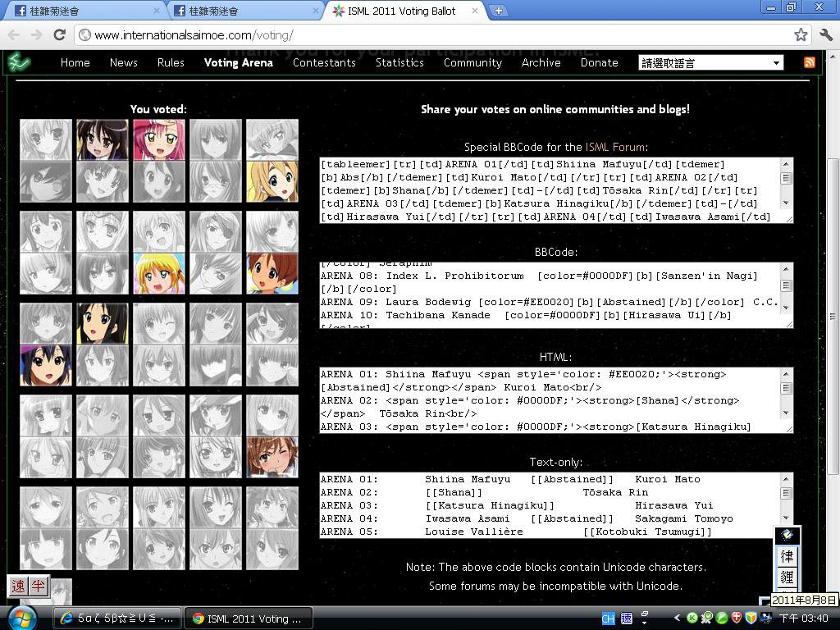Click the taskbar clock showing 下午 03:40
This screenshot has height=630, width=840.
pyautogui.click(x=803, y=619)
